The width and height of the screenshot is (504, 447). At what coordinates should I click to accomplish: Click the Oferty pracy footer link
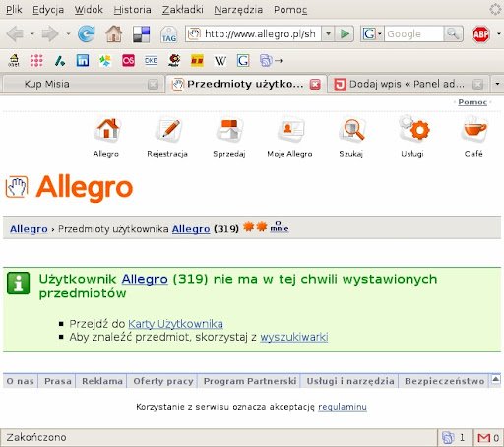[x=163, y=381]
